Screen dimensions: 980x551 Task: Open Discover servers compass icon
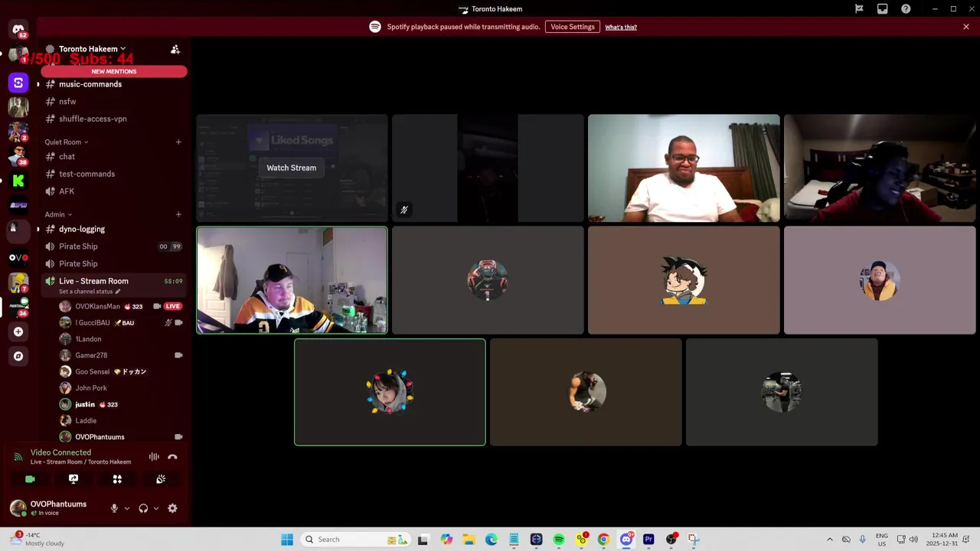[x=18, y=356]
